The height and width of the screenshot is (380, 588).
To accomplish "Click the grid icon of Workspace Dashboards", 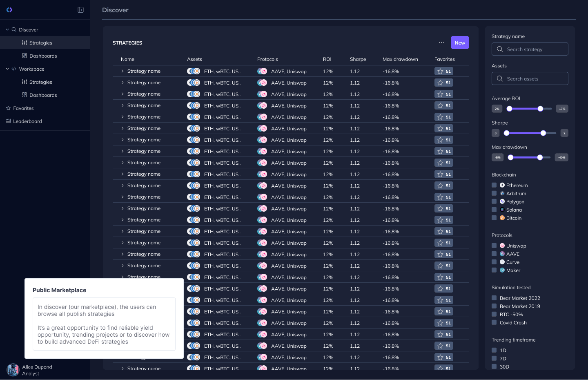I will 24,95.
